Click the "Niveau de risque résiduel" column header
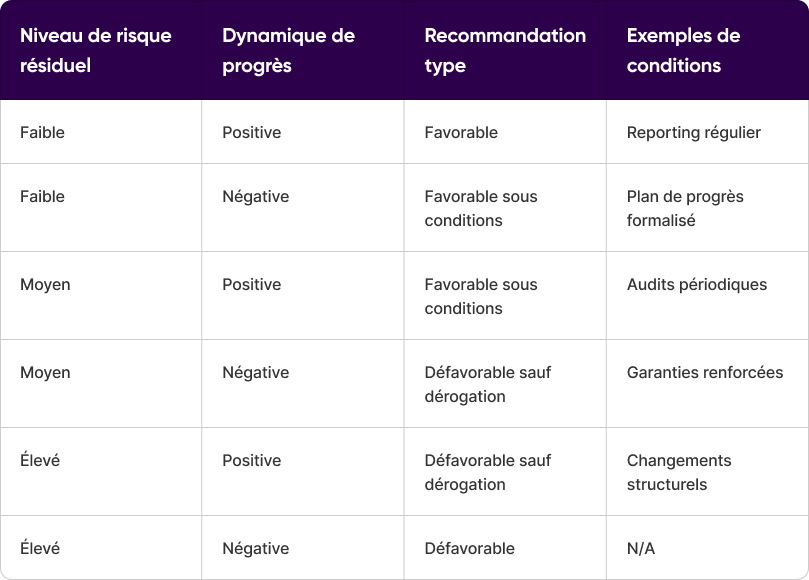This screenshot has width=809, height=580. click(x=96, y=50)
